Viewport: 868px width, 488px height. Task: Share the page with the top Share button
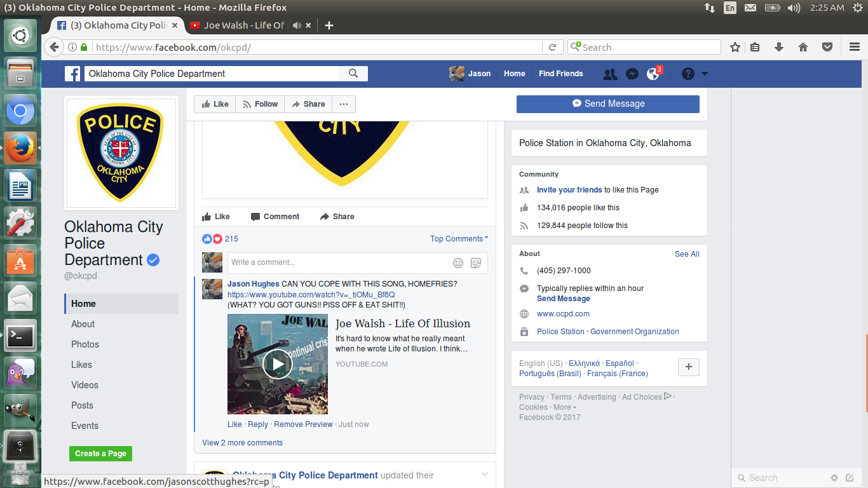(308, 104)
